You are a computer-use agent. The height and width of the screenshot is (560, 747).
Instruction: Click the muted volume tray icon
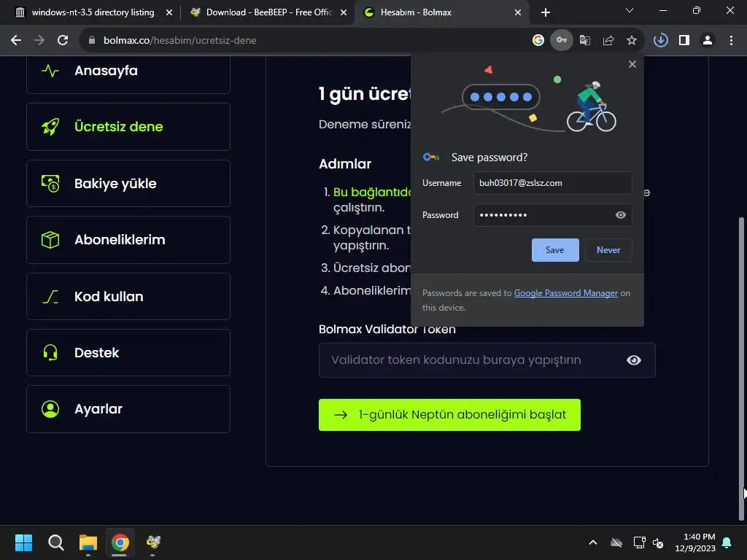point(658,542)
